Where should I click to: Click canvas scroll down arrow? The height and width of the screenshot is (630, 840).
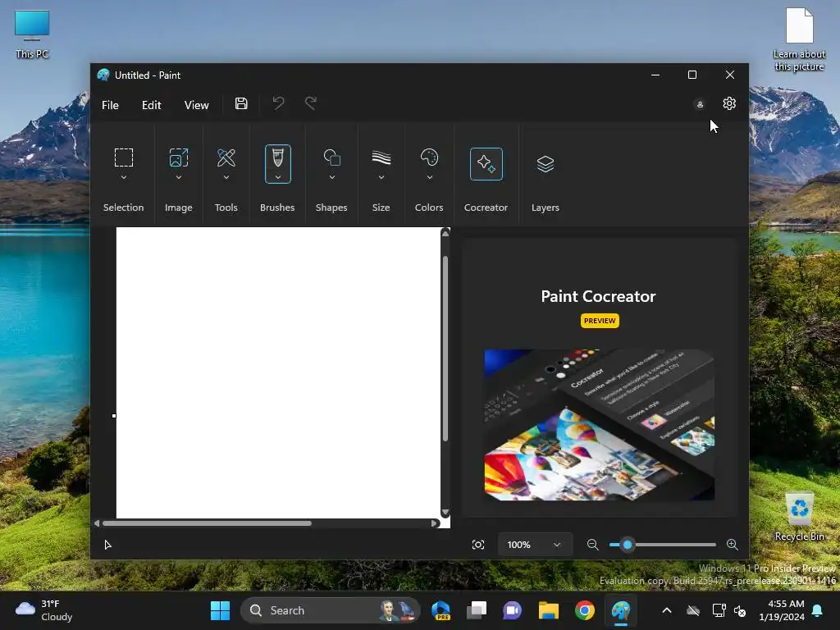[x=445, y=513]
